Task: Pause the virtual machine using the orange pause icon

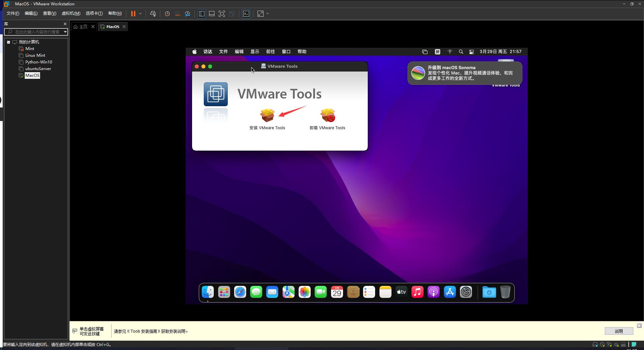Action: [x=133, y=14]
